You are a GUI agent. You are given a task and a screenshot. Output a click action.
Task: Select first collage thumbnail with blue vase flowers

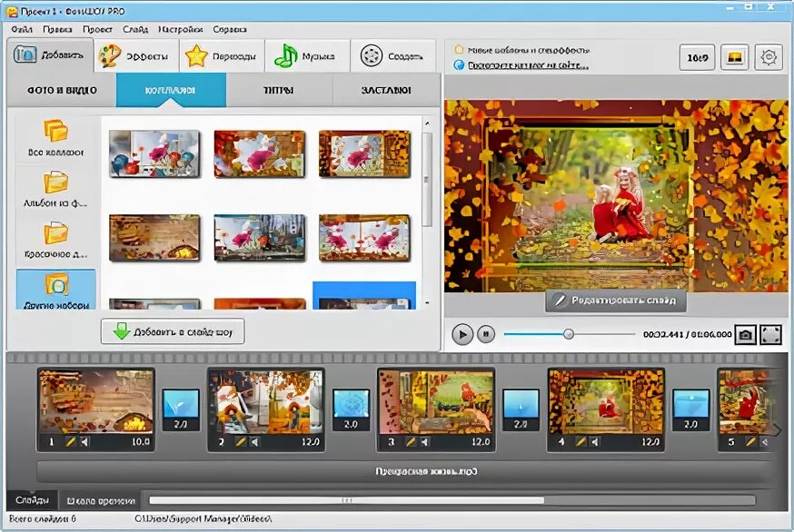point(155,153)
